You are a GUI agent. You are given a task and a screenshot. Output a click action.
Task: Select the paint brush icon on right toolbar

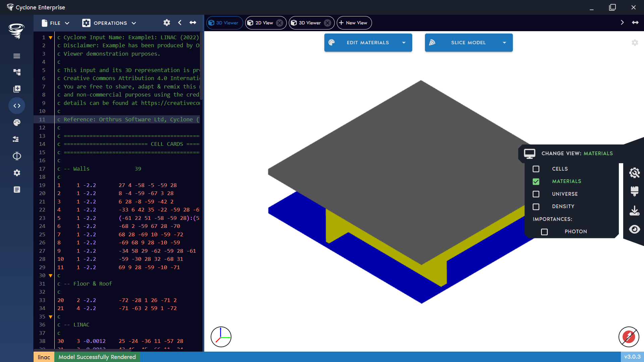[635, 191]
